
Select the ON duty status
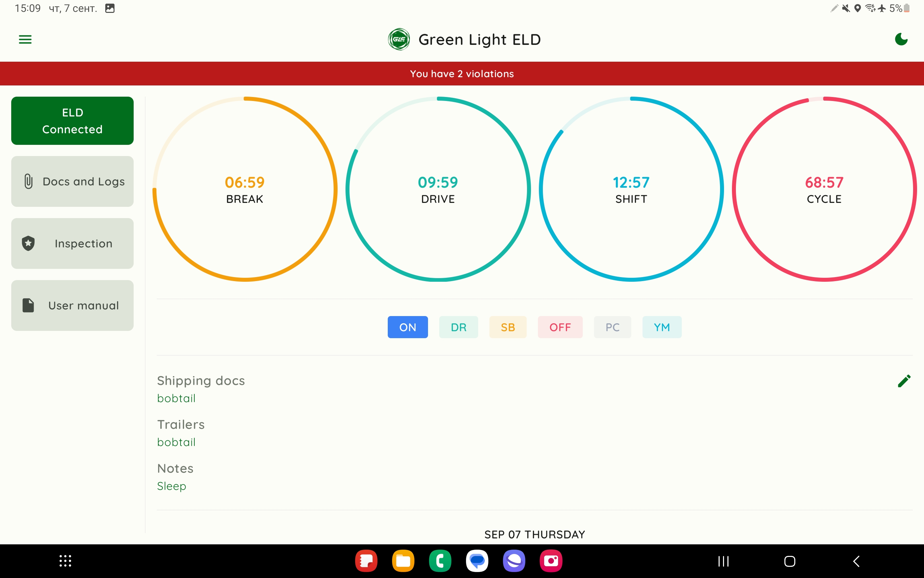[408, 327]
